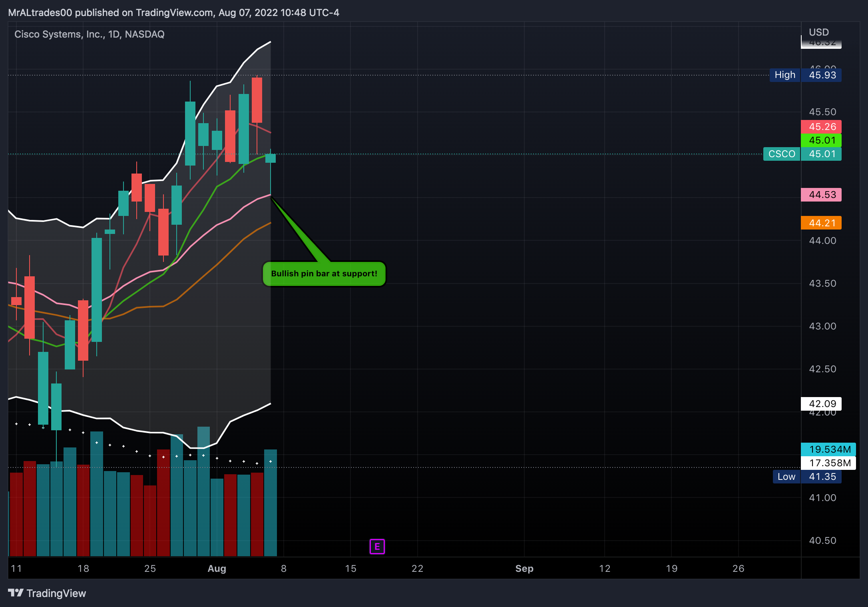Screen dimensions: 868x607
Task: Click the last teal volume bar
Action: point(271,503)
